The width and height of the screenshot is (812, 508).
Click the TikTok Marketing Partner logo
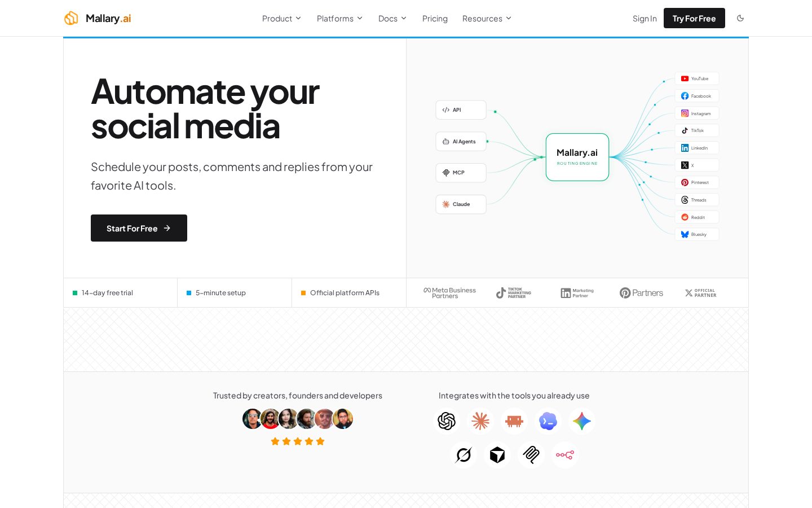point(513,293)
